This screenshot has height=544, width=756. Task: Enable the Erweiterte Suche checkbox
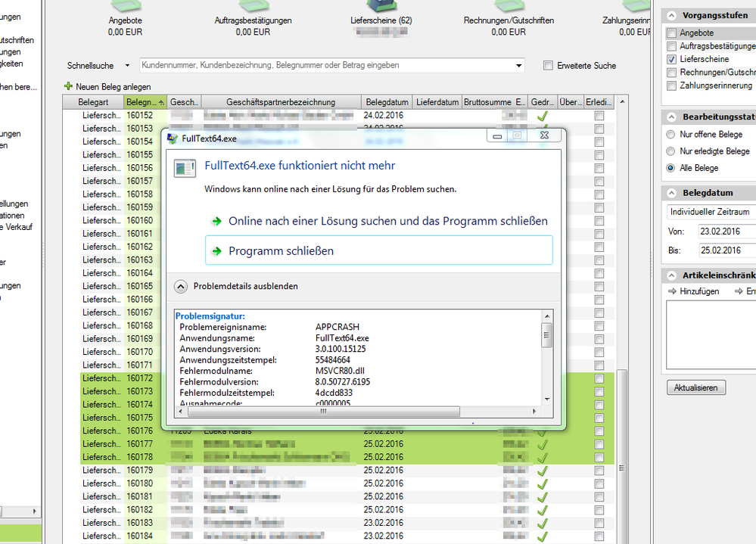pos(548,66)
